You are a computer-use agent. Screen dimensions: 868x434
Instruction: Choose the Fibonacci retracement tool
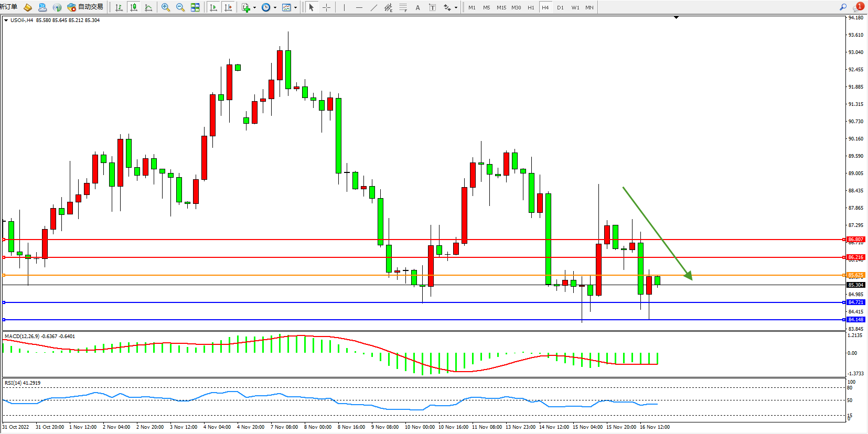[403, 7]
